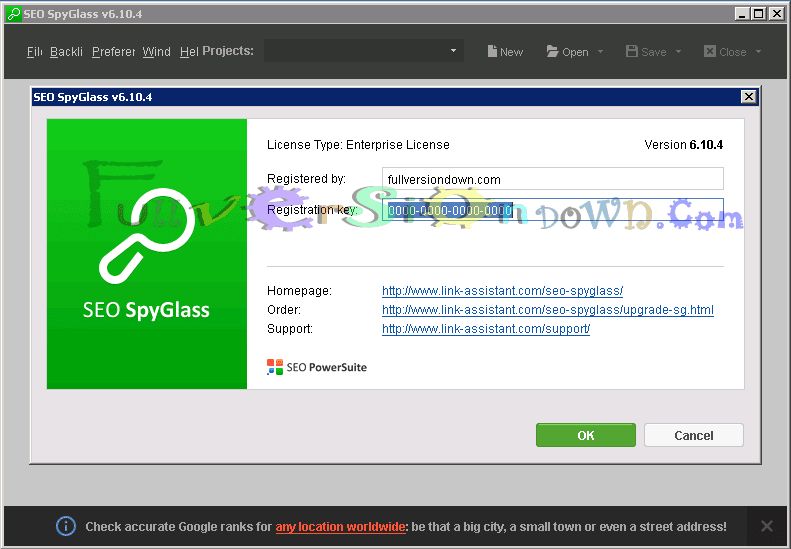Click the New toolbar label
This screenshot has width=791, height=549.
[512, 52]
